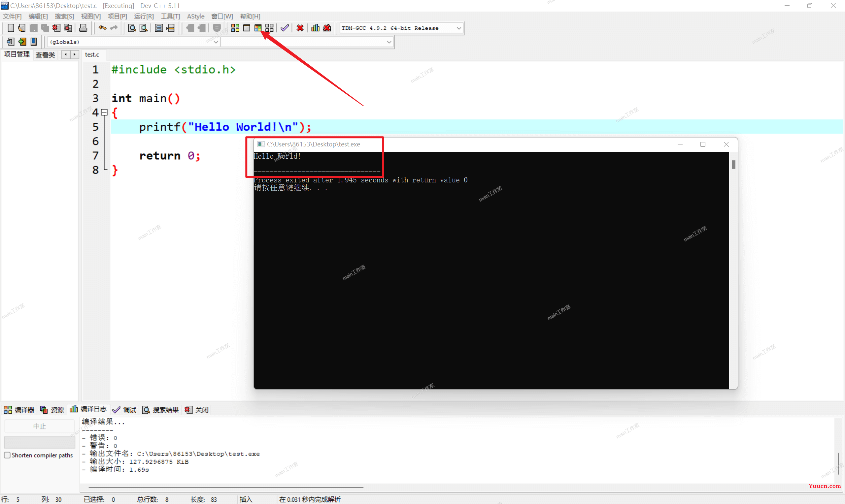Open the 编译器 bottom tab

(19, 410)
